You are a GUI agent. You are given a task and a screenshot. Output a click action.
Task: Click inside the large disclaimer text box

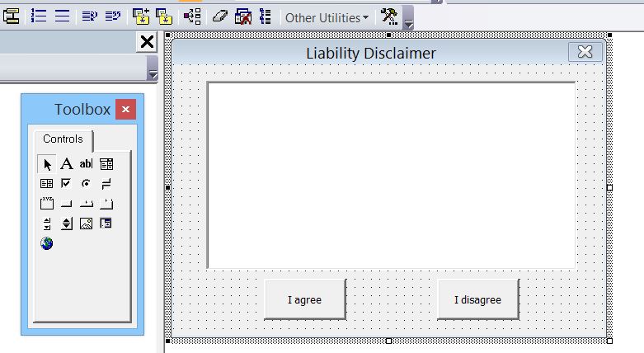click(391, 175)
